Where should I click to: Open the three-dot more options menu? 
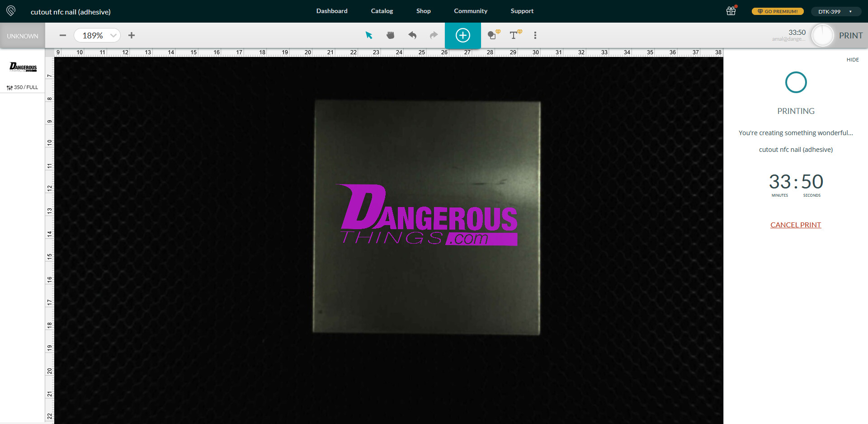pos(535,35)
